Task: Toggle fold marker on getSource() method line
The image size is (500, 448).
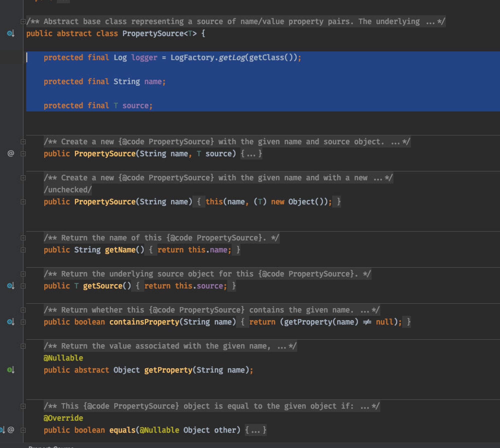Action: click(23, 286)
